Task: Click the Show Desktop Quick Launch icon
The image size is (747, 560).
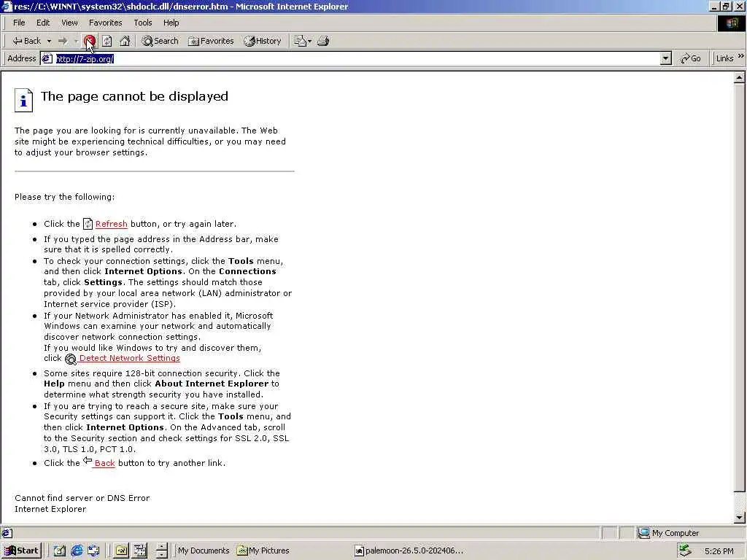Action: point(60,551)
